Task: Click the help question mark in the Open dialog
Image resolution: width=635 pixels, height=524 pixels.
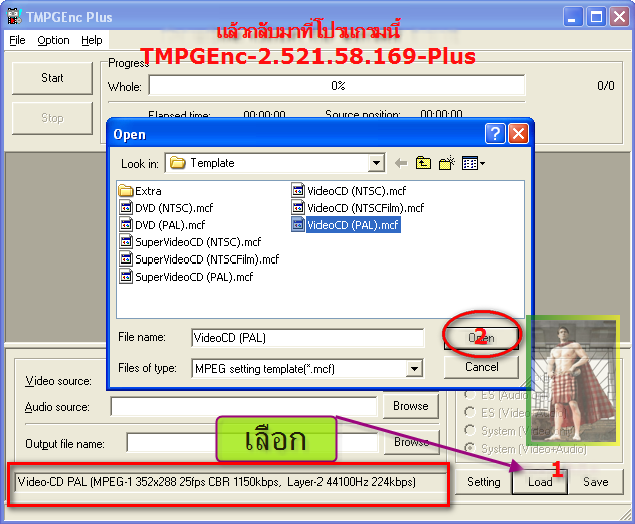Action: [x=495, y=133]
